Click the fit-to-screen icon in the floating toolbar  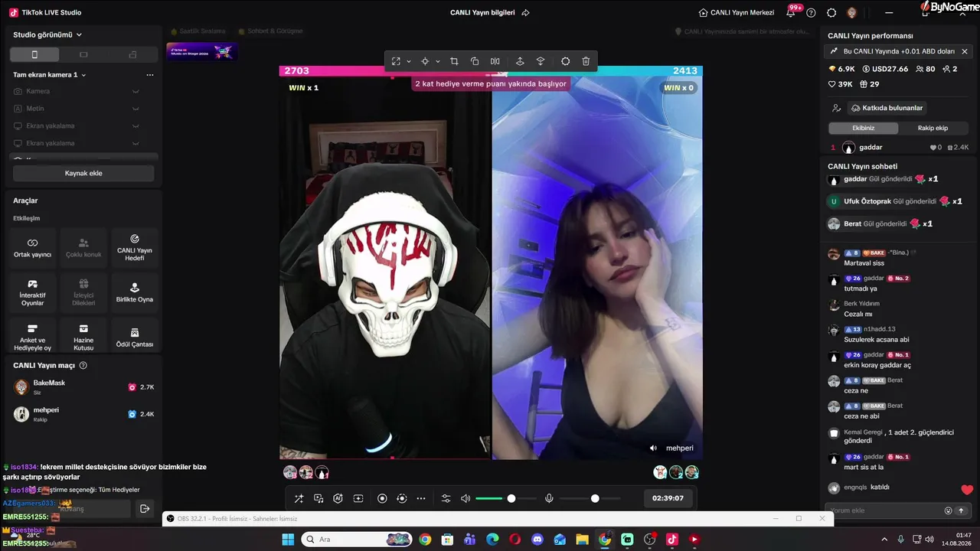click(396, 61)
